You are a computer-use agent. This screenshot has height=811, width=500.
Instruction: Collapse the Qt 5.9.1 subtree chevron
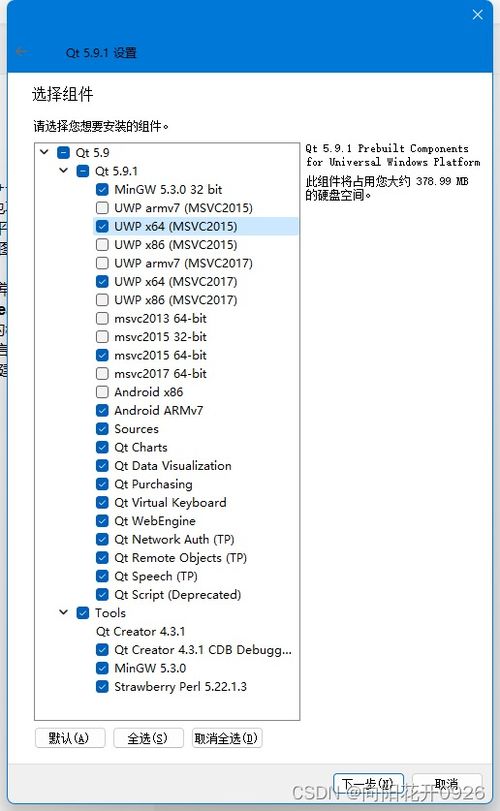[64, 170]
